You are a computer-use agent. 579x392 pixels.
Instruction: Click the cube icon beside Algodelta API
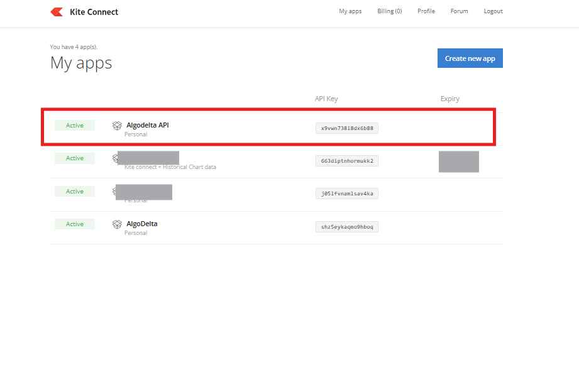[x=116, y=126]
